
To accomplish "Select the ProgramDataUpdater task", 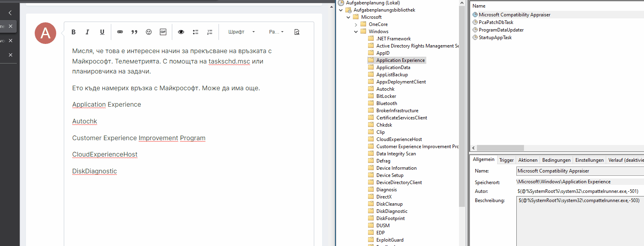I will click(x=501, y=30).
